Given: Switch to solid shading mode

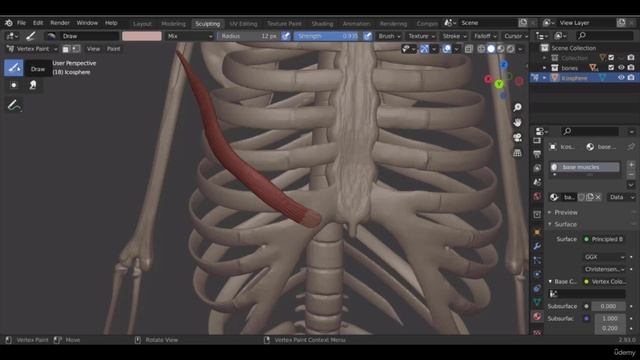Looking at the screenshot, I should coord(491,49).
